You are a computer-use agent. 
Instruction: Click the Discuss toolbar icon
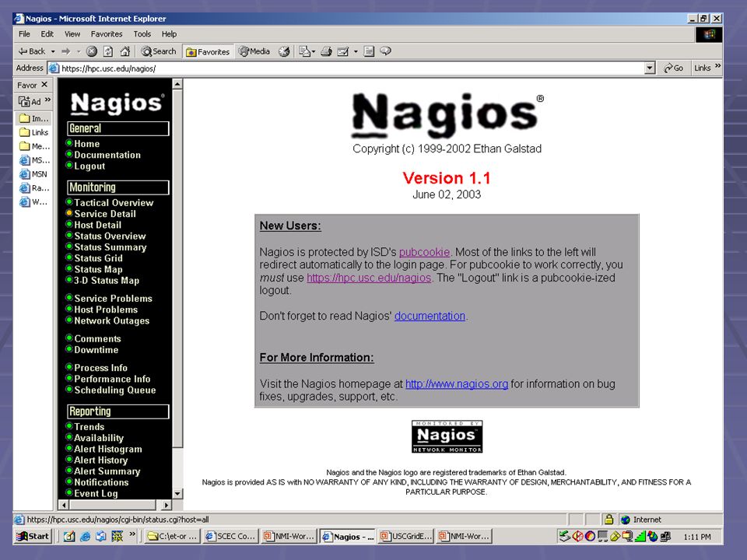(369, 51)
